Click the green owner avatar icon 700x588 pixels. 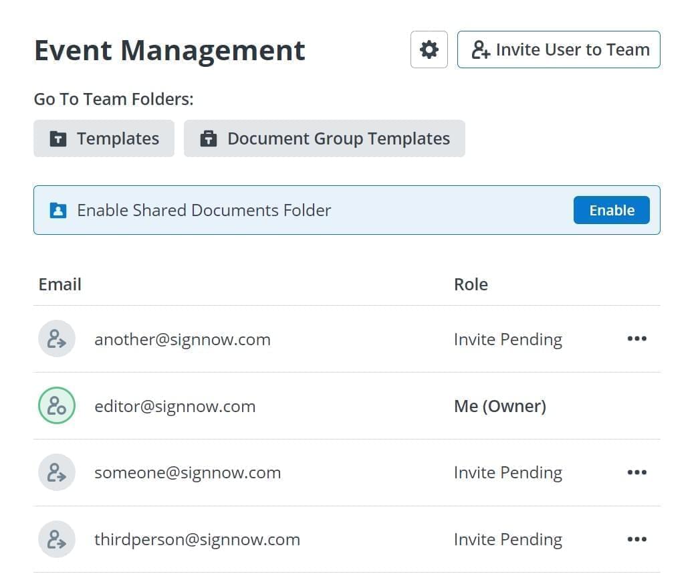click(57, 406)
